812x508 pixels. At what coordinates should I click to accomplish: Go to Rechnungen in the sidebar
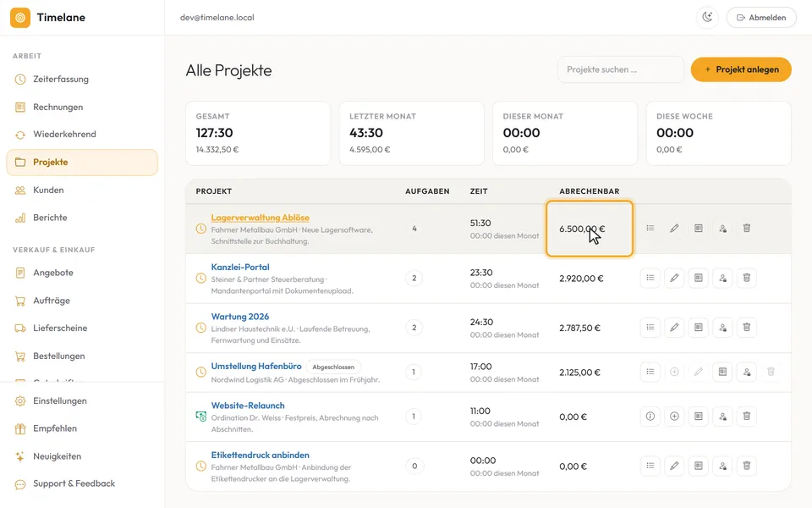(82, 108)
